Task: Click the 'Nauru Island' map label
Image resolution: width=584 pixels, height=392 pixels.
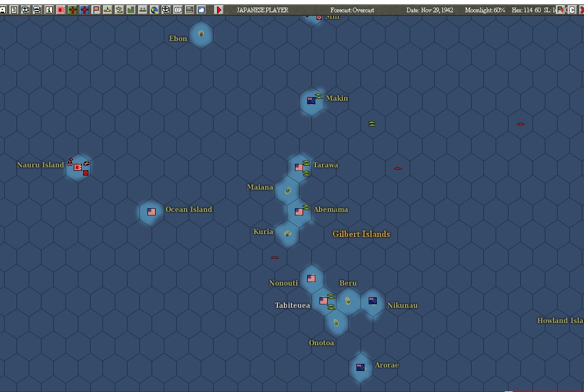Action: [x=40, y=164]
